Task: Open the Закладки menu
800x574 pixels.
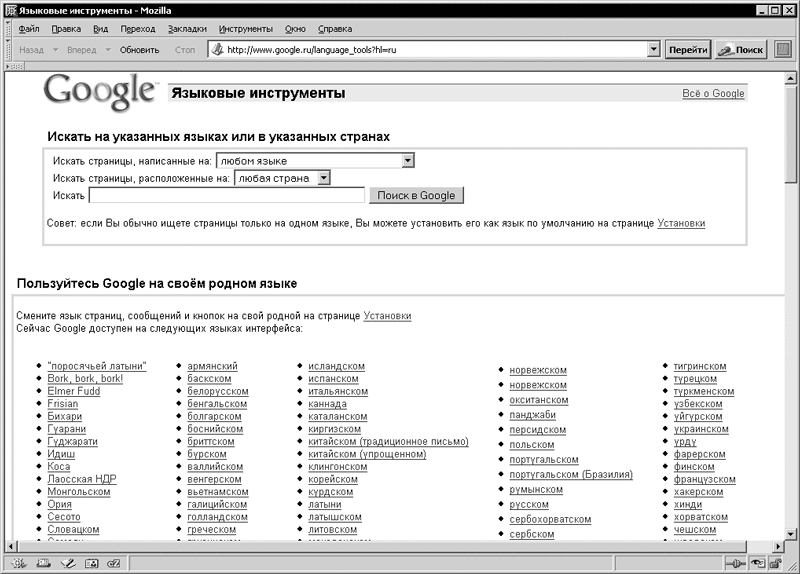Action: (187, 29)
